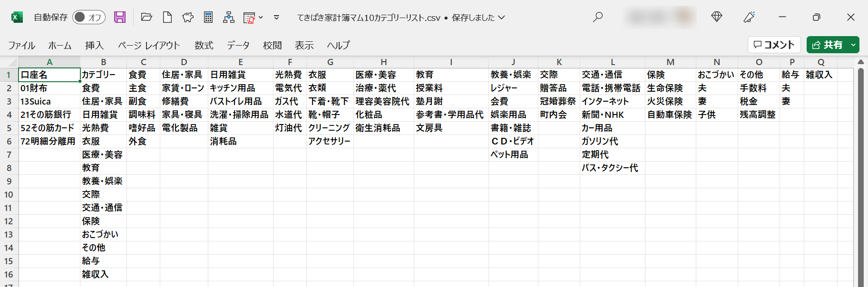Screen dimensions: 868x287
Task: Toggle the 自動保存 AutoSave switch
Action: click(89, 18)
